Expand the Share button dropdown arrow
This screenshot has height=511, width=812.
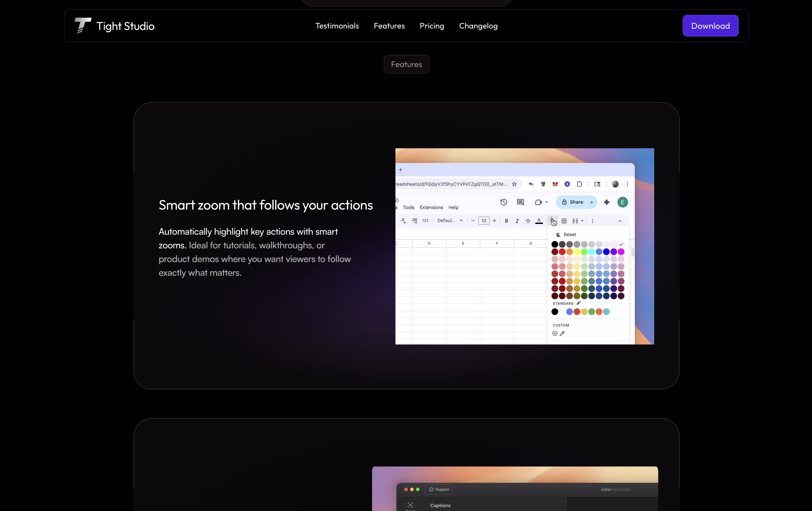(x=591, y=202)
